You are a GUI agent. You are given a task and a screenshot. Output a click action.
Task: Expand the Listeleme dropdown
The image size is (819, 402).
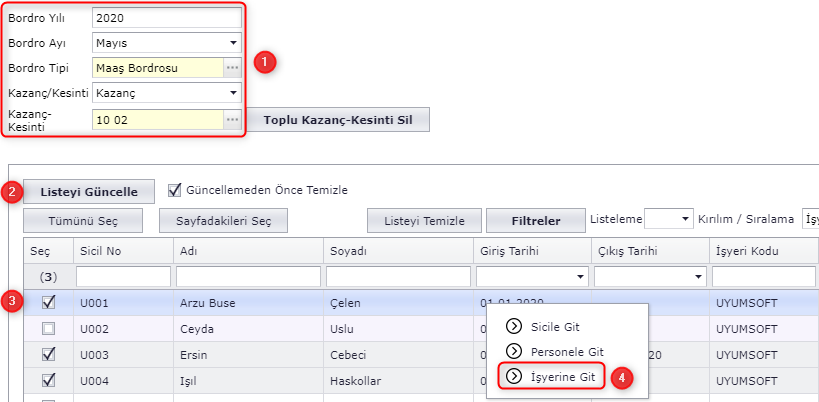685,219
